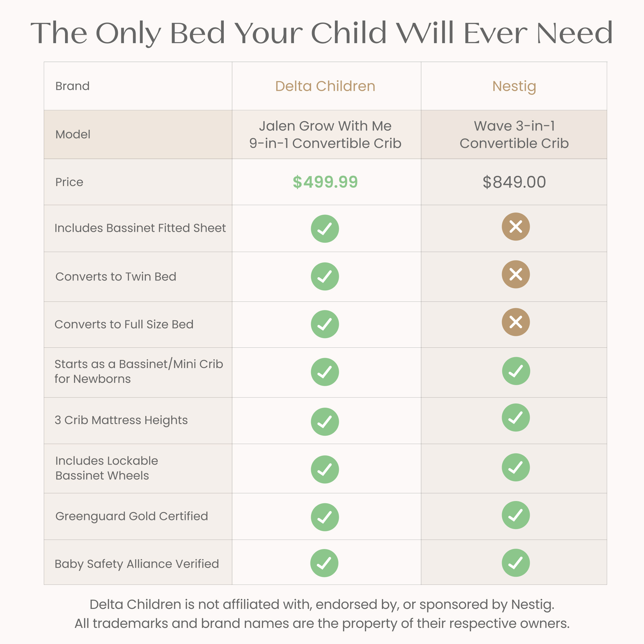
Task: Click the headline The Only Bed Your Child
Action: [x=209, y=33]
